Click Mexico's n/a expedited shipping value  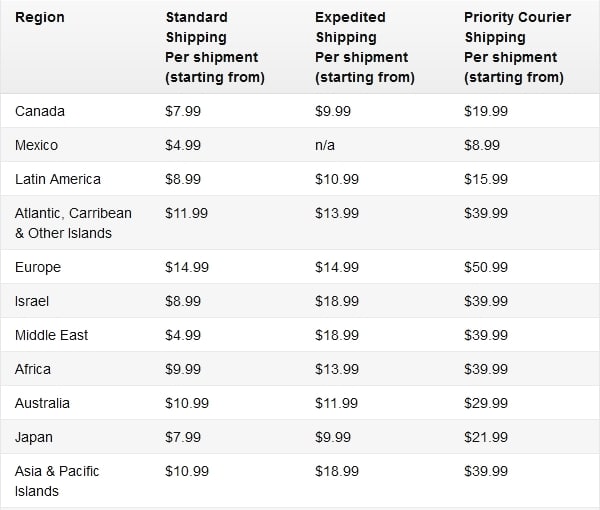325,145
